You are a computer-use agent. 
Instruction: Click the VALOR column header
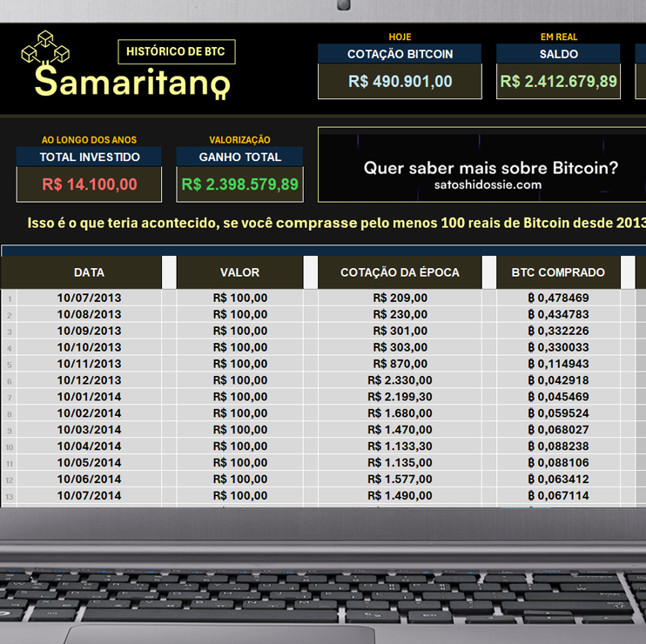click(239, 272)
